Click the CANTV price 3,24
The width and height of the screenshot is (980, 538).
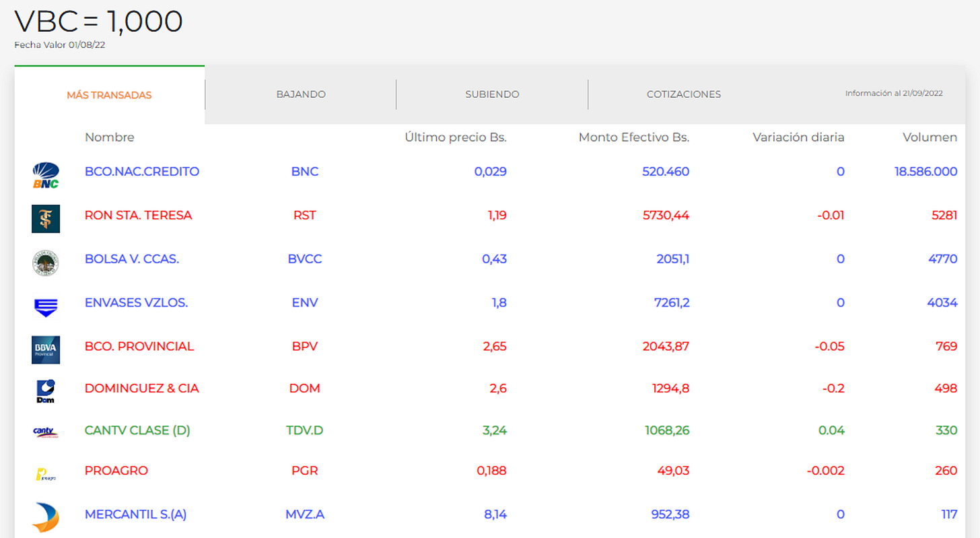(x=495, y=430)
